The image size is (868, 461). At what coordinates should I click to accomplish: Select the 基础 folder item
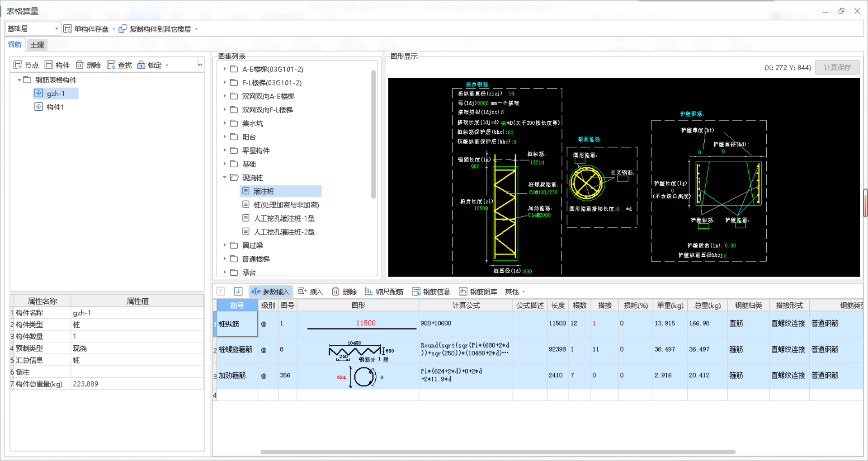click(x=249, y=164)
